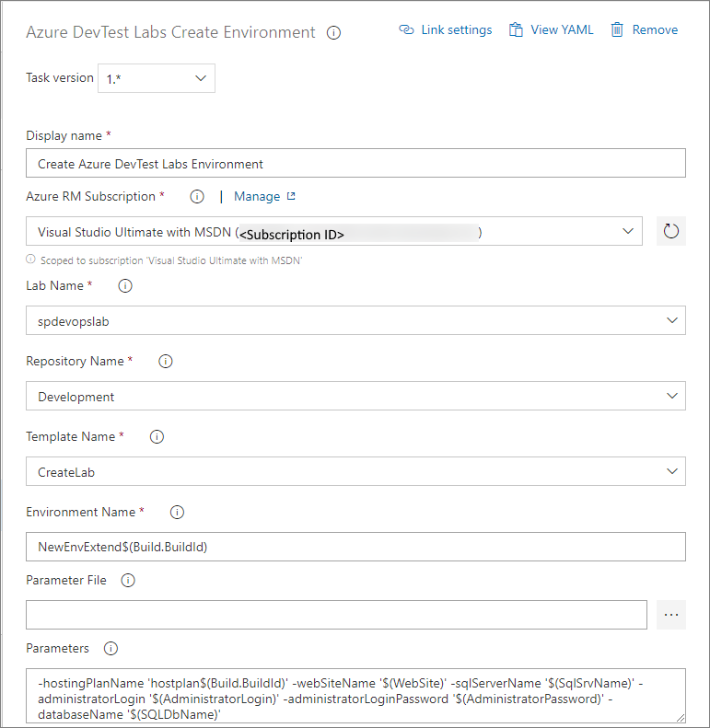Click View YAML
The height and width of the screenshot is (728, 710).
pyautogui.click(x=551, y=30)
